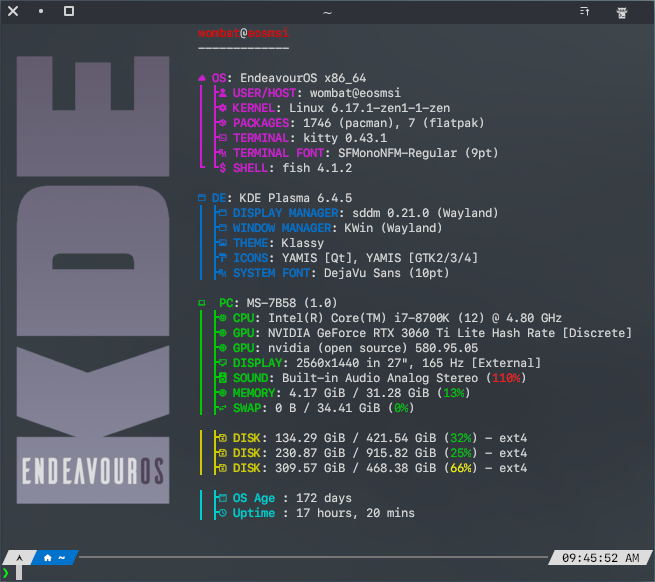Click the home icon in prompt segment
The height and width of the screenshot is (582, 655).
click(47, 557)
